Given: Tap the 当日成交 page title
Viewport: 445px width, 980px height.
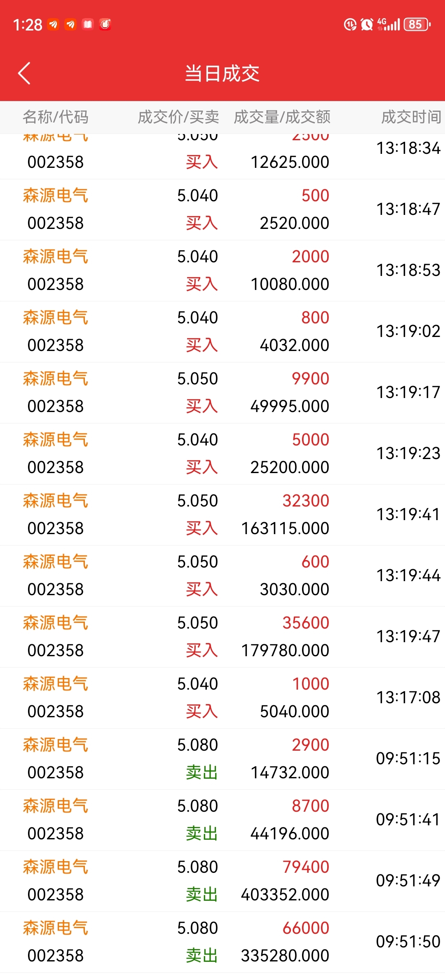Looking at the screenshot, I should coord(222,73).
